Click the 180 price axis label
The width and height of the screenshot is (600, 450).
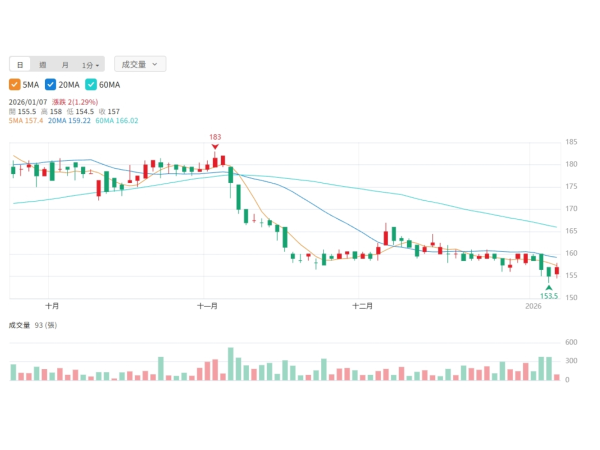point(571,164)
